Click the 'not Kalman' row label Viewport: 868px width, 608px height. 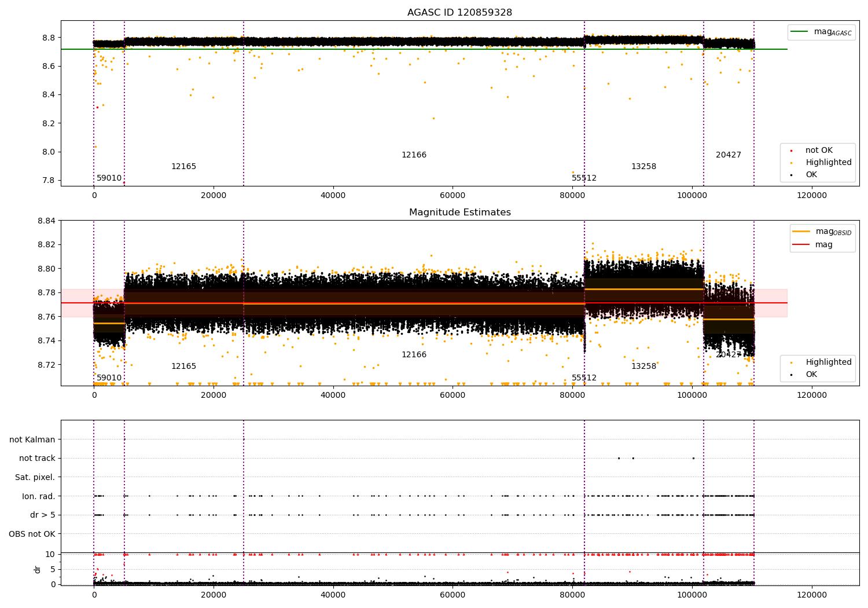click(x=32, y=440)
